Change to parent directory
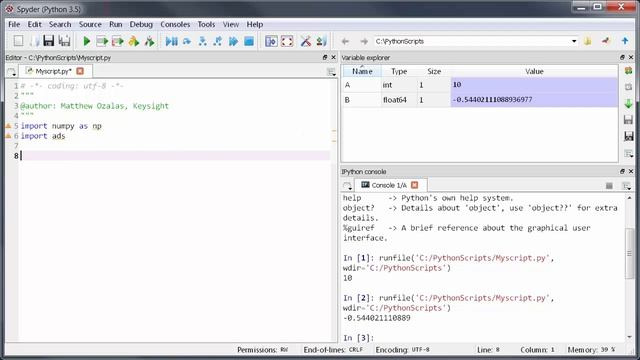 pyautogui.click(x=625, y=41)
